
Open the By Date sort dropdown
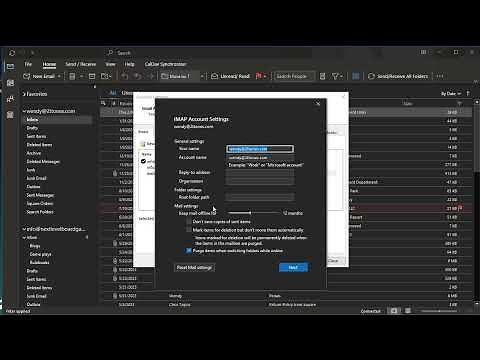(451, 94)
